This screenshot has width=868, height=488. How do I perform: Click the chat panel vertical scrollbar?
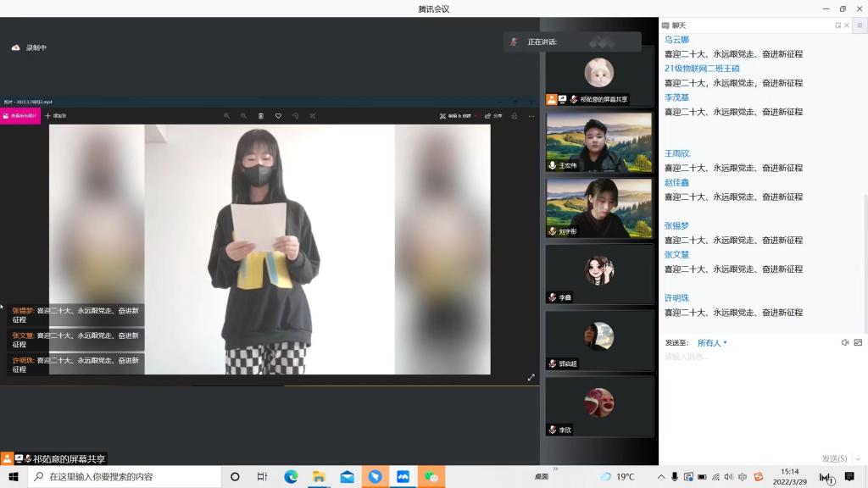(865, 254)
